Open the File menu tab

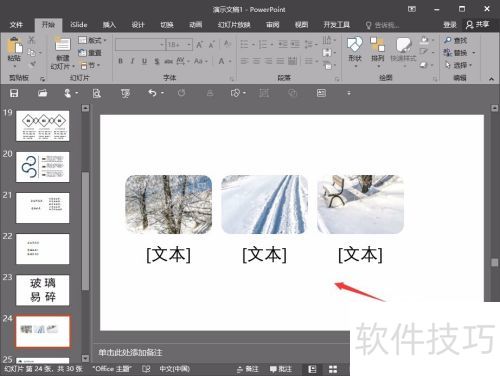[16, 25]
